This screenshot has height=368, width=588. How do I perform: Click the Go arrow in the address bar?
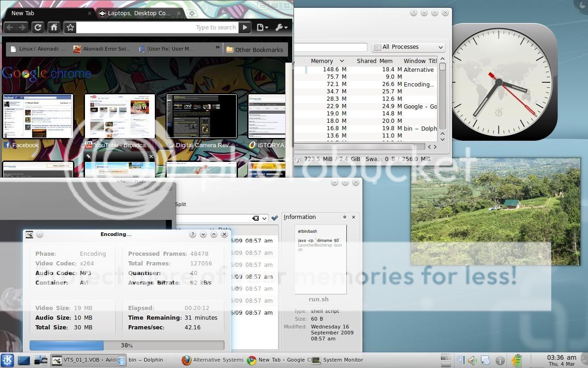pyautogui.click(x=245, y=28)
